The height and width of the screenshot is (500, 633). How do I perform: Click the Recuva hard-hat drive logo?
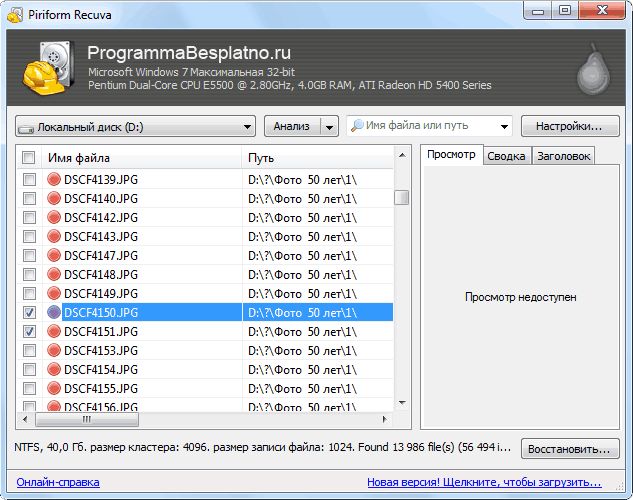(x=49, y=67)
